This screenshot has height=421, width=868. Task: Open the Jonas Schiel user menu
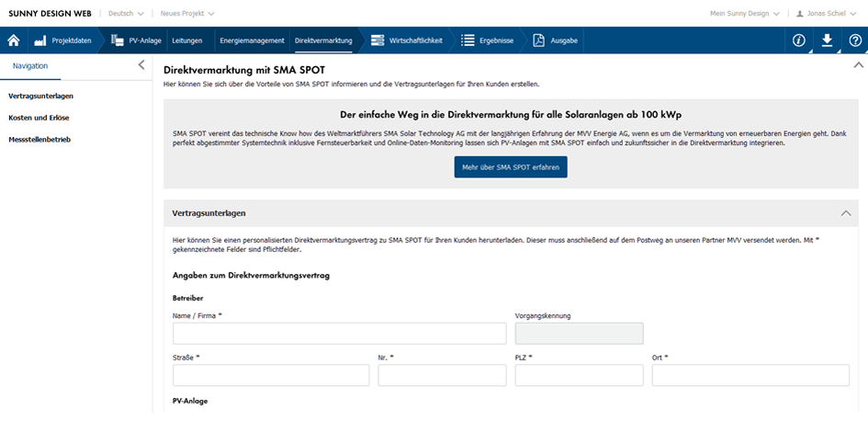coord(827,14)
